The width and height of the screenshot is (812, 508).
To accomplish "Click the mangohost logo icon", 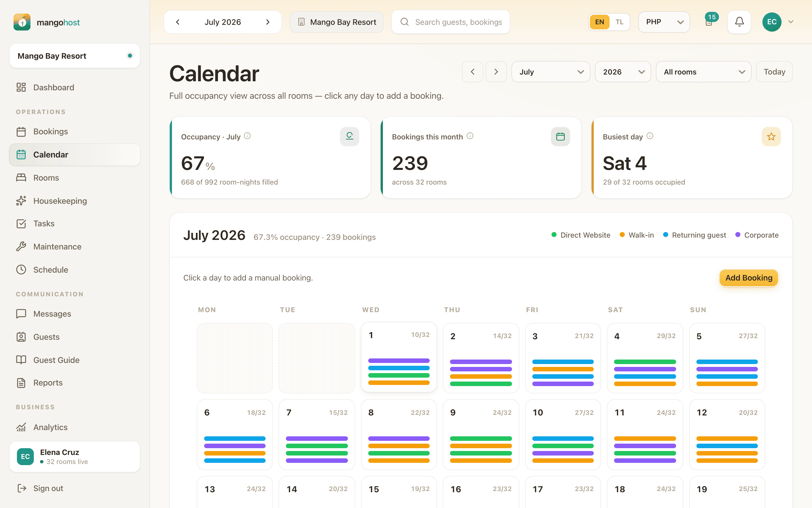I will 22,22.
